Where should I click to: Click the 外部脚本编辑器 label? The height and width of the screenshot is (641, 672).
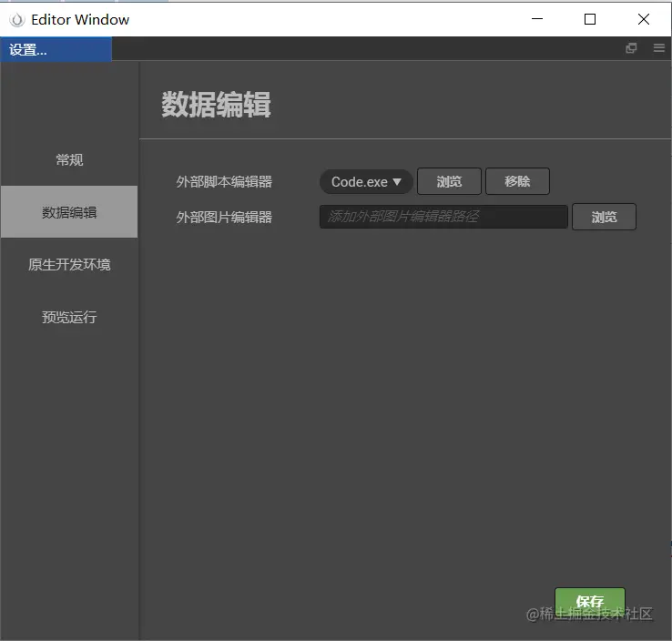point(224,182)
